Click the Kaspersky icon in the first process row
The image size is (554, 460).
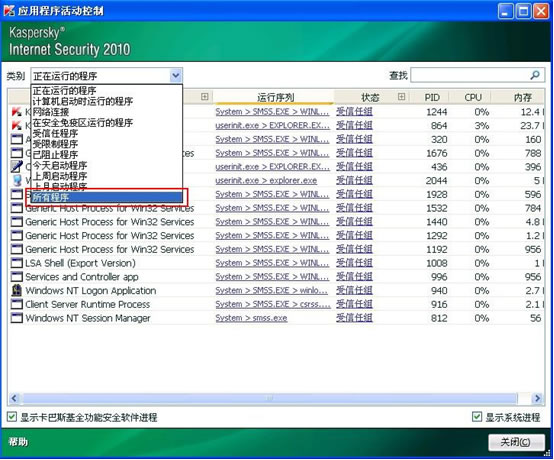(x=16, y=112)
